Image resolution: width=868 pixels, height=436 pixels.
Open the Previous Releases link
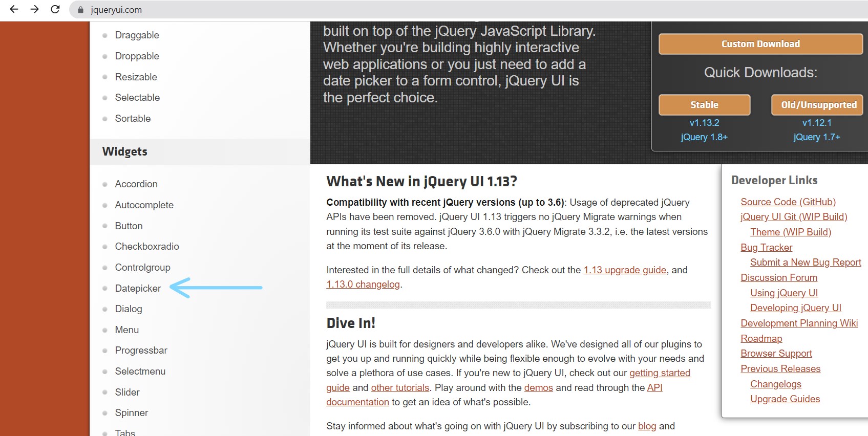click(780, 368)
